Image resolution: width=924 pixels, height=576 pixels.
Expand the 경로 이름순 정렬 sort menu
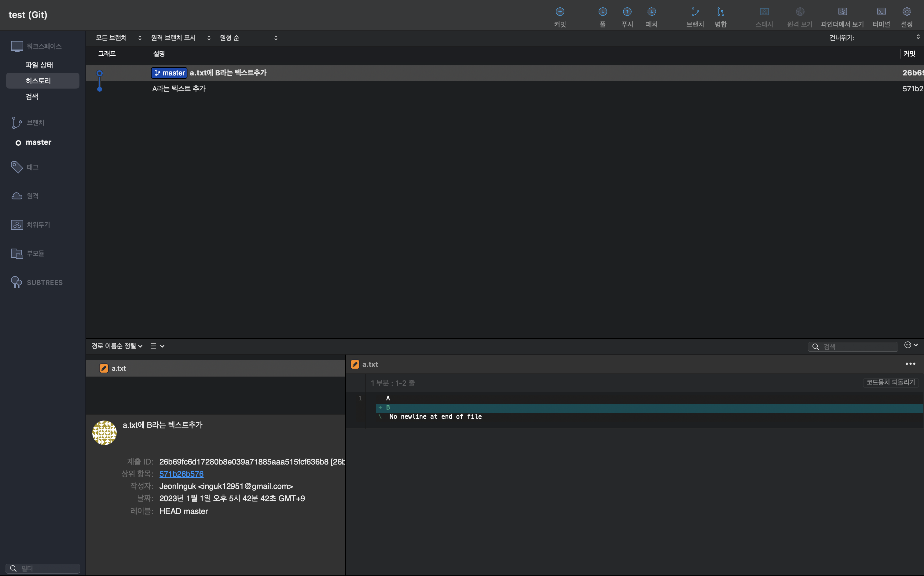(117, 346)
